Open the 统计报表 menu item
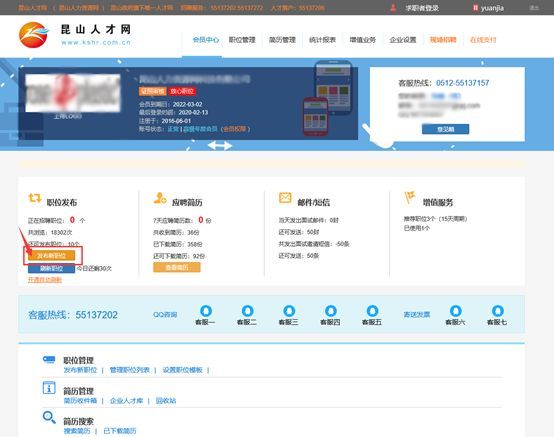Image resolution: width=554 pixels, height=437 pixels. 322,40
